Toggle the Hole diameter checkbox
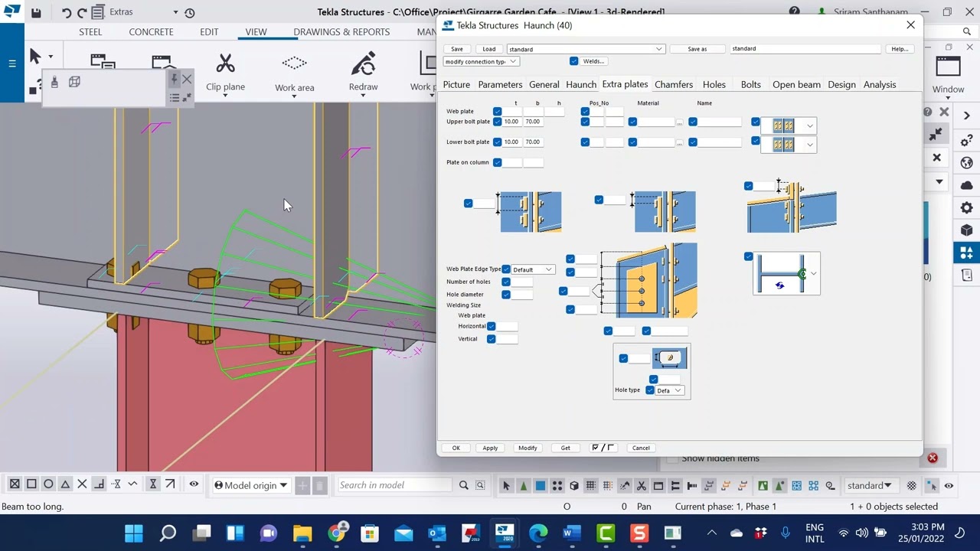This screenshot has height=551, width=980. pos(506,295)
